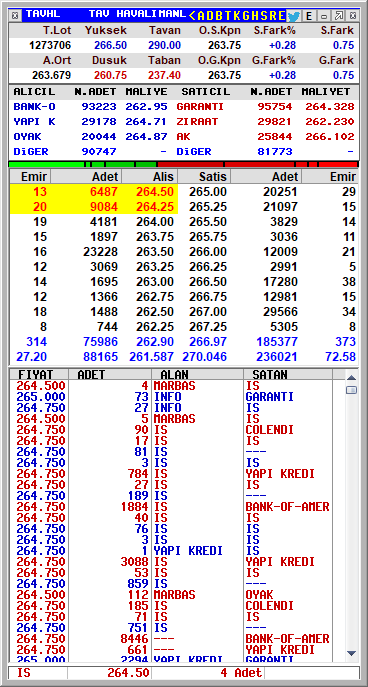Click A.Ort value 263.679
This screenshot has width=368, height=687.
click(x=51, y=75)
